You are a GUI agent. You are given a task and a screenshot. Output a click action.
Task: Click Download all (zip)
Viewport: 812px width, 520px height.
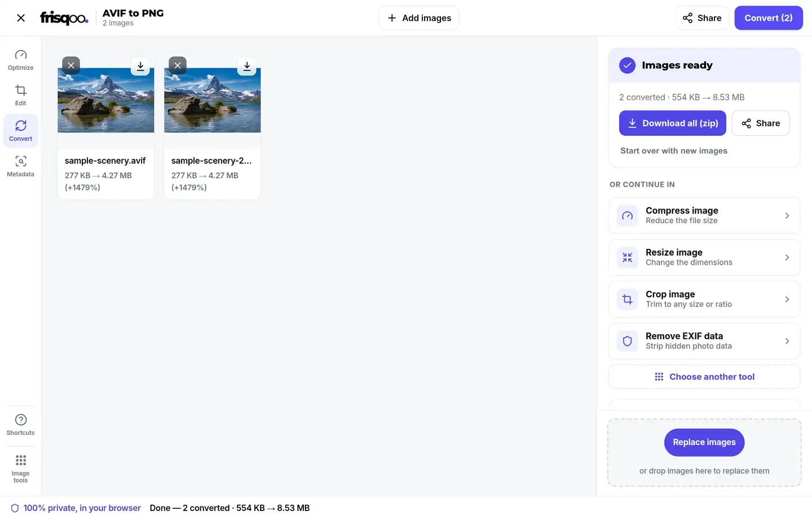point(673,123)
